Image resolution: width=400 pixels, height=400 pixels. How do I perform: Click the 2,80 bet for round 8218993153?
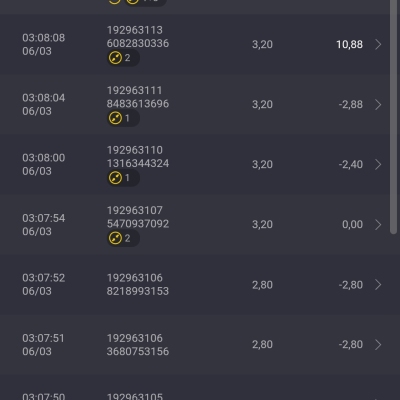pyautogui.click(x=262, y=285)
